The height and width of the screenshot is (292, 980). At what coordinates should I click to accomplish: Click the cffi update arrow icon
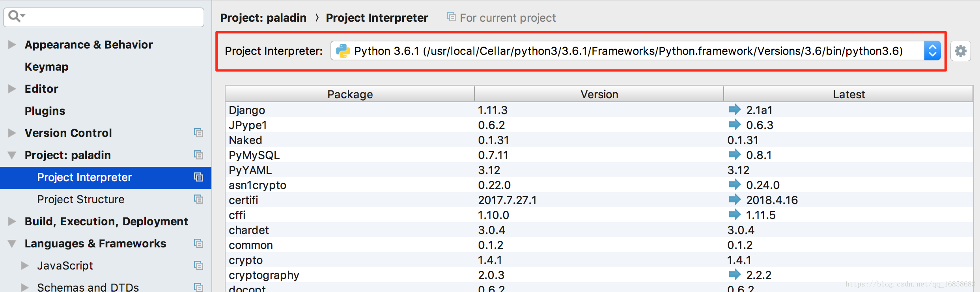(735, 214)
